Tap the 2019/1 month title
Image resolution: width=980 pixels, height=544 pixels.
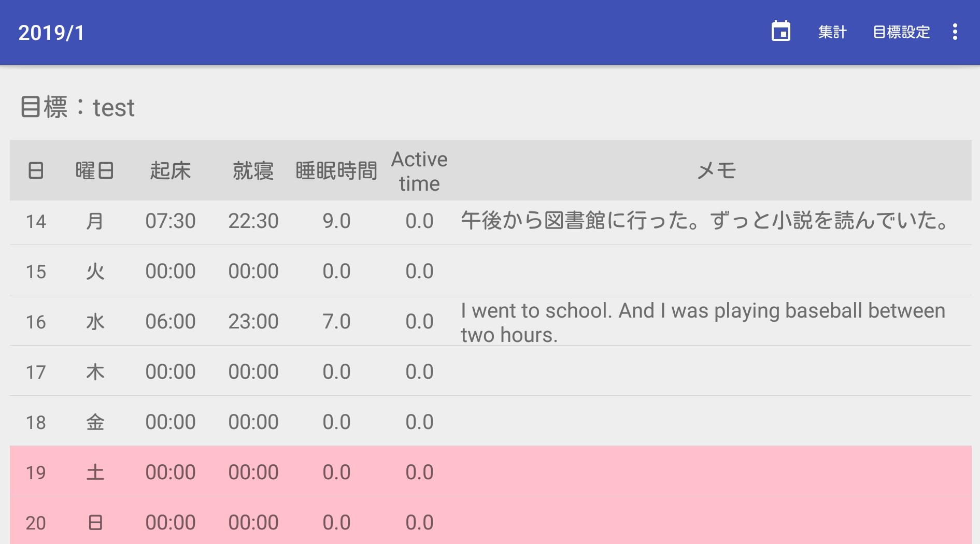[x=51, y=33]
